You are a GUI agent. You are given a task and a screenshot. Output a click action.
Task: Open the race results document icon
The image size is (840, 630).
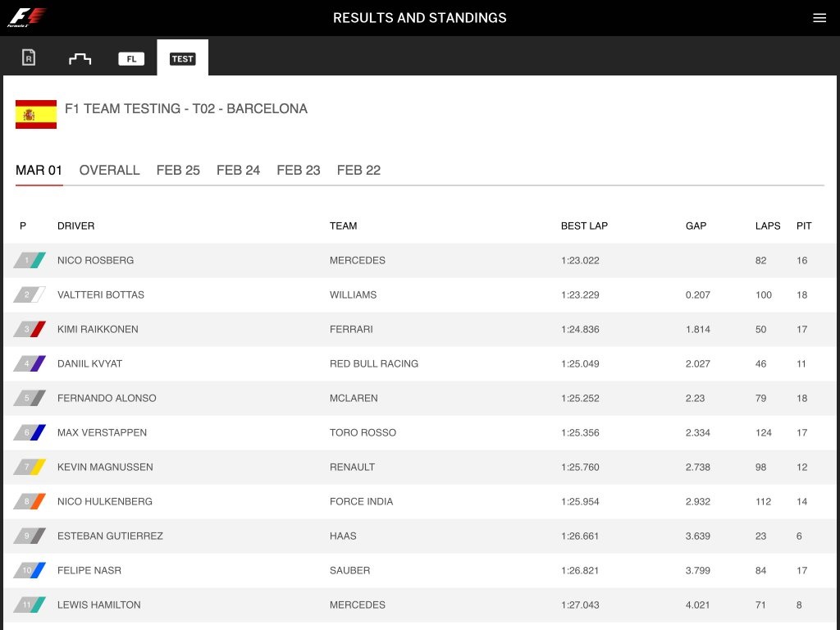click(x=27, y=57)
